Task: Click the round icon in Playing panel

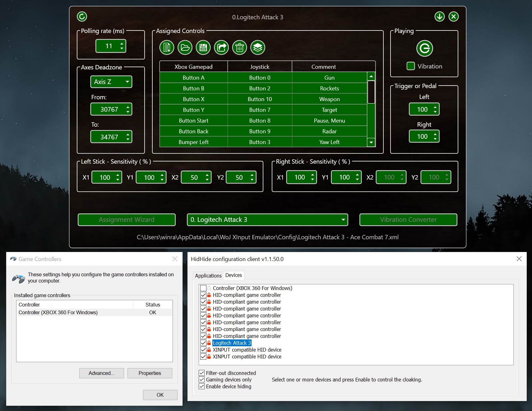Action: point(424,49)
